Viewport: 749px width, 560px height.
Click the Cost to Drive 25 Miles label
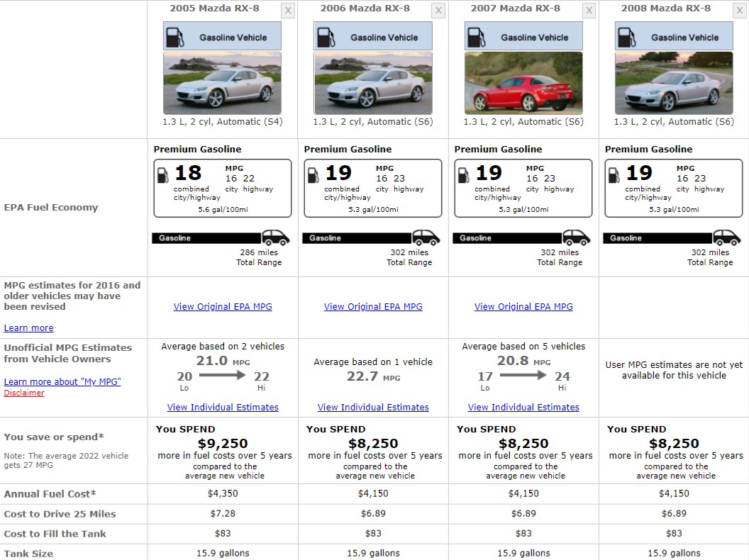[60, 514]
